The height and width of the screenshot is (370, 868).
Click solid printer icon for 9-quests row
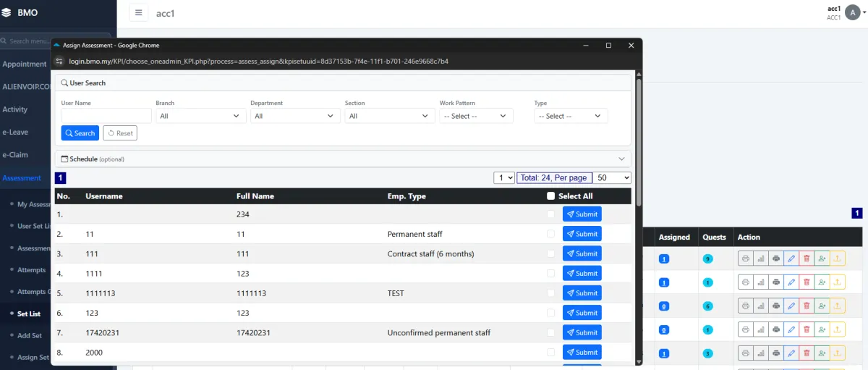click(x=776, y=258)
